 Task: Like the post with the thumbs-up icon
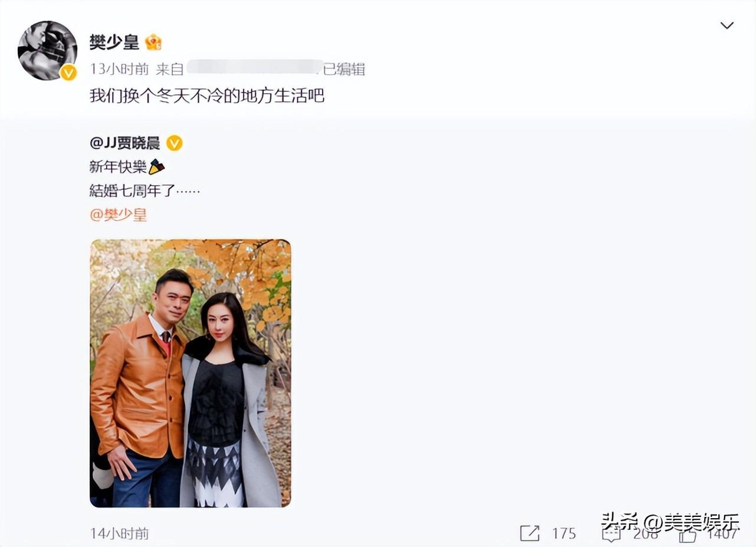point(688,534)
